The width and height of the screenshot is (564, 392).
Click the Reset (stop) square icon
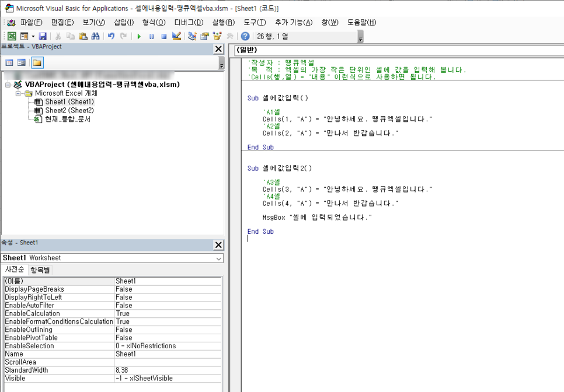(163, 36)
